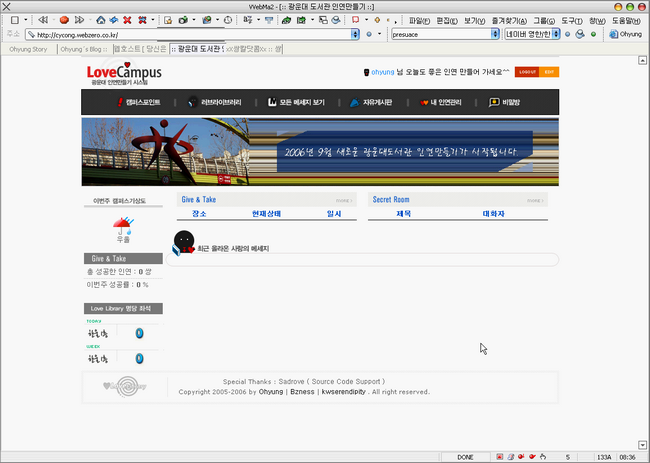Click the orange EDIT button
Viewport: 650px width, 463px height.
point(549,72)
